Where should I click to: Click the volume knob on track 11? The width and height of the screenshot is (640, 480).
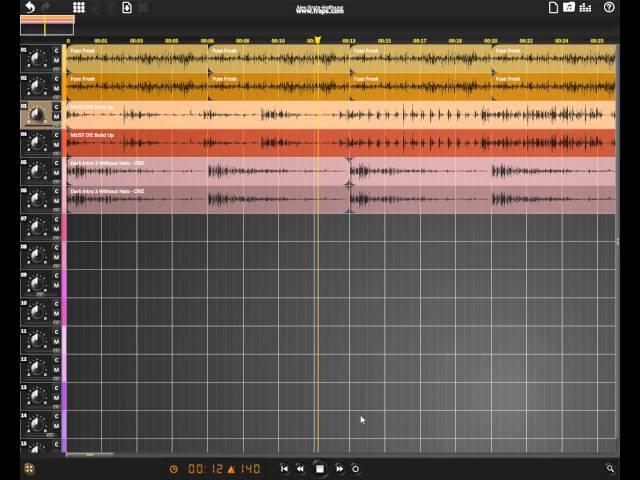point(37,340)
